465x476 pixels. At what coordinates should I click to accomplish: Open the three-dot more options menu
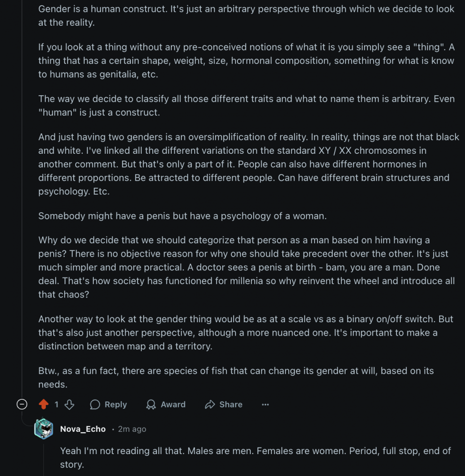pyautogui.click(x=266, y=405)
